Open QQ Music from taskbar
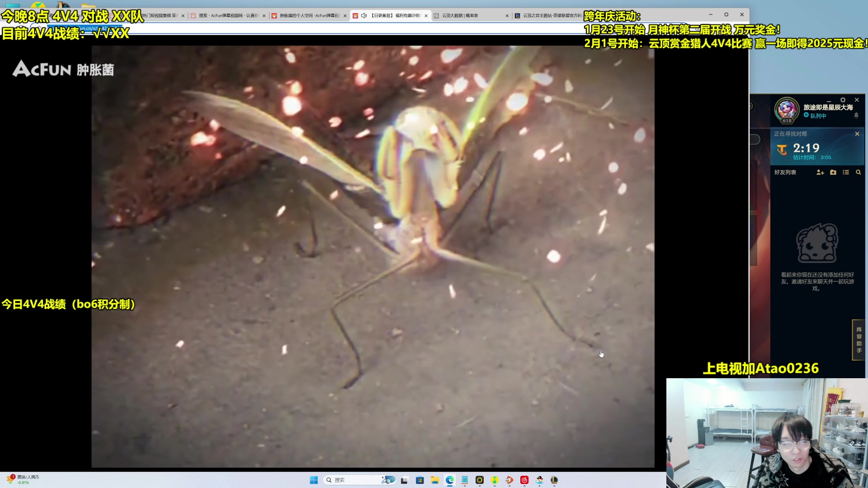 495,480
